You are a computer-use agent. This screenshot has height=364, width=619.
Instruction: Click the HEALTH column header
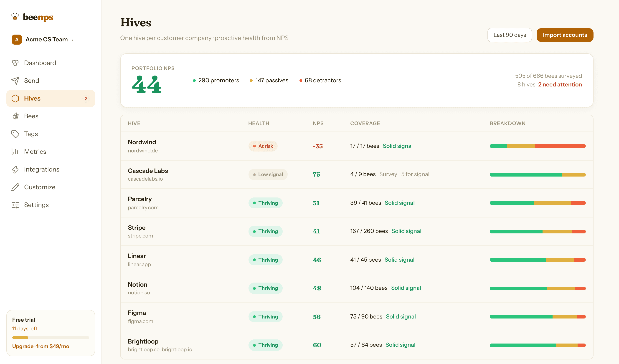click(x=259, y=123)
